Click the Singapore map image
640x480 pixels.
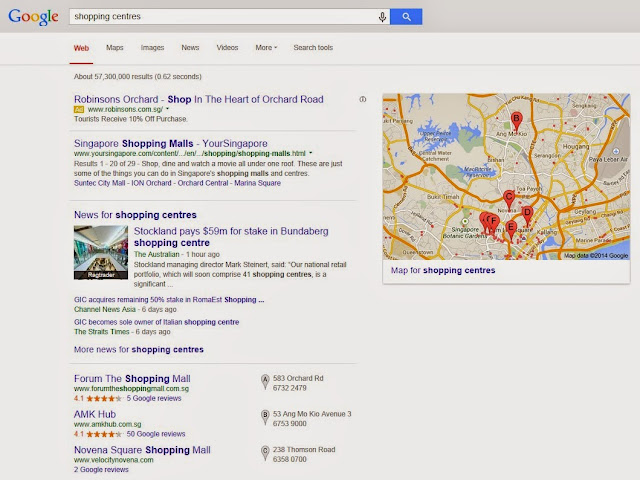506,177
